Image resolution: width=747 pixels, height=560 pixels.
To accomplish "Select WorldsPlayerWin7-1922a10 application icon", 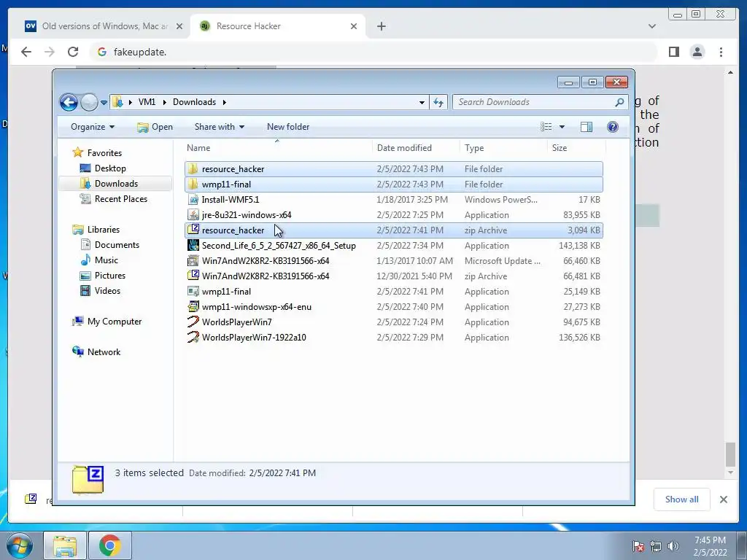I will coord(193,337).
